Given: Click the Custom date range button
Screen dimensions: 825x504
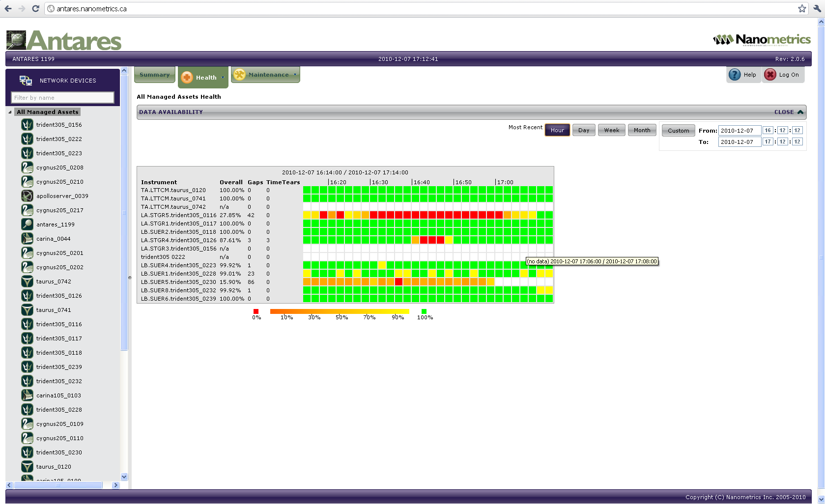Looking at the screenshot, I should [x=678, y=131].
